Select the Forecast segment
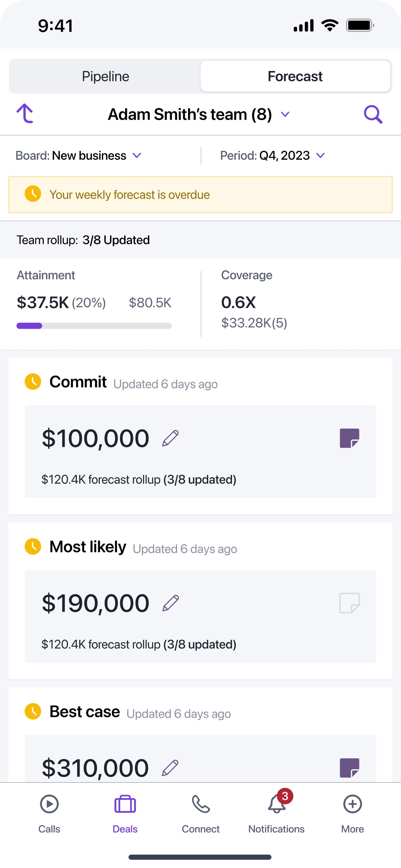Screen dimensions: 401x868 point(295,76)
